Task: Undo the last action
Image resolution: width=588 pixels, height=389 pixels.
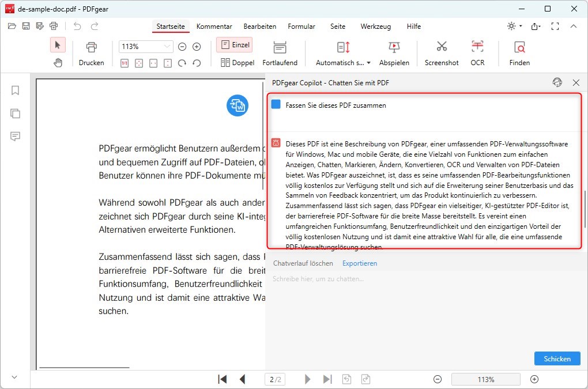Action: [x=77, y=26]
